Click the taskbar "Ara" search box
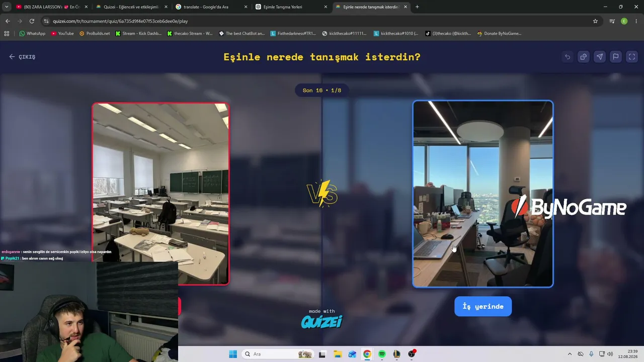644x362 pixels. pyautogui.click(x=277, y=354)
